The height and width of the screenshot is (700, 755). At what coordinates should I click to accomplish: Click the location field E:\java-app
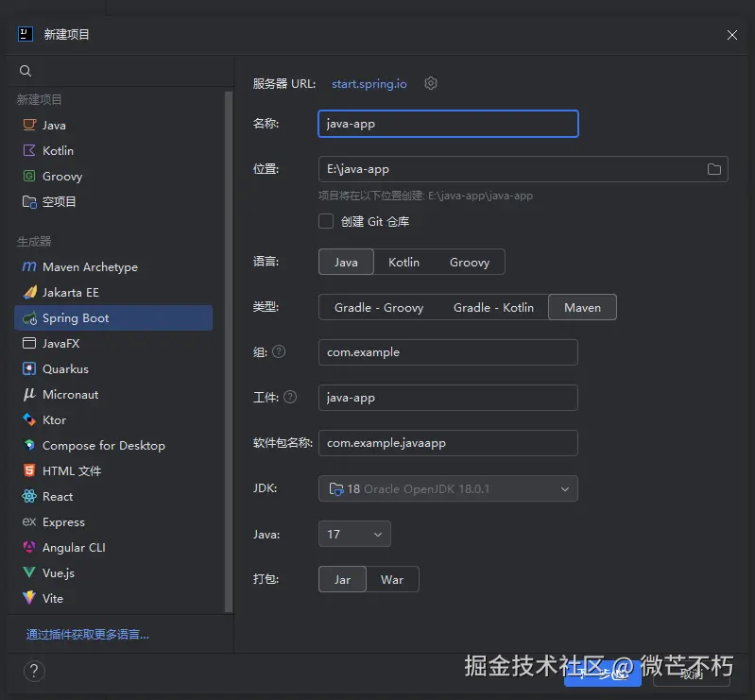tap(523, 169)
